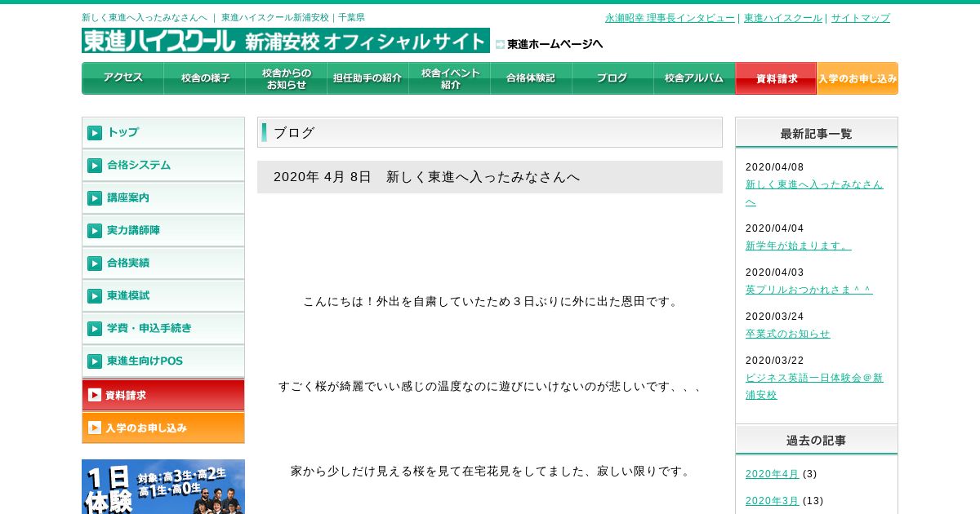Select 東進生向けPOS in the sidebar menu
980x514 pixels.
[163, 361]
